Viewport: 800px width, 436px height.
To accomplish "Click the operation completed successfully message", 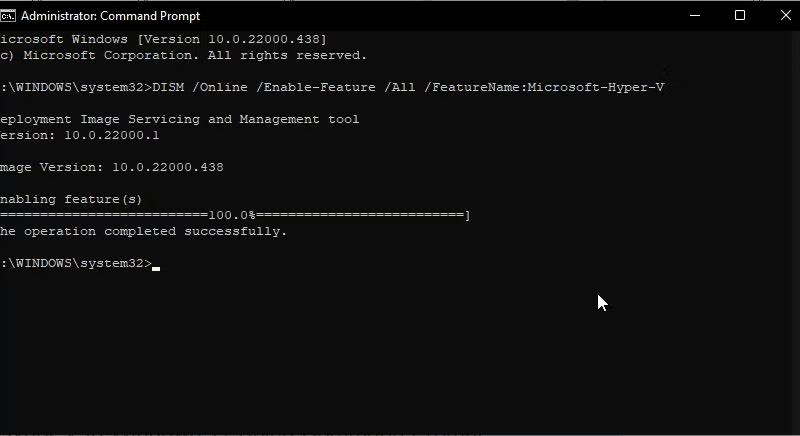I will [x=143, y=232].
